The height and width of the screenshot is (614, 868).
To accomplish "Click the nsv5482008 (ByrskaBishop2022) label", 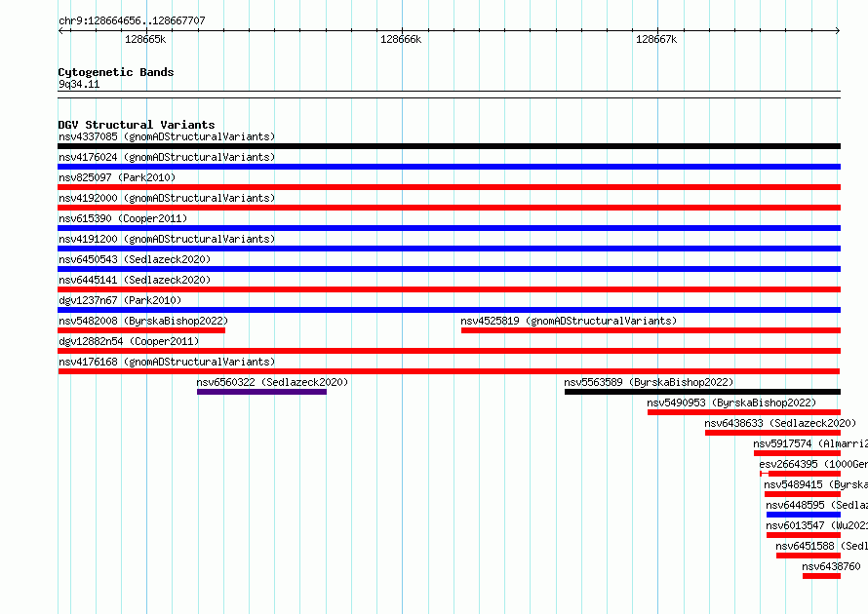I will coord(143,321).
